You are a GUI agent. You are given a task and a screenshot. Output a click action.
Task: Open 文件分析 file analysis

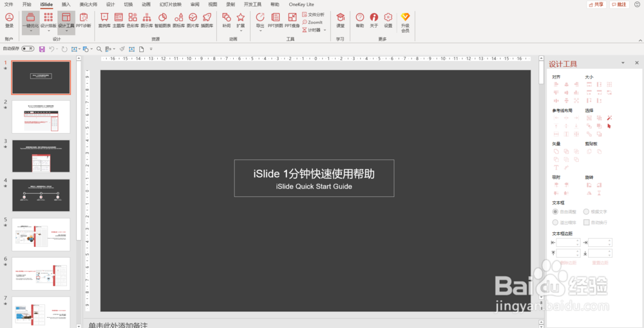[313, 14]
